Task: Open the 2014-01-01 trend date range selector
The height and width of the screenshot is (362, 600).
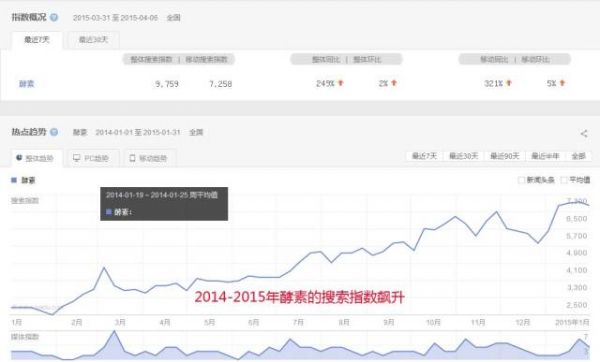Action: pyautogui.click(x=138, y=132)
